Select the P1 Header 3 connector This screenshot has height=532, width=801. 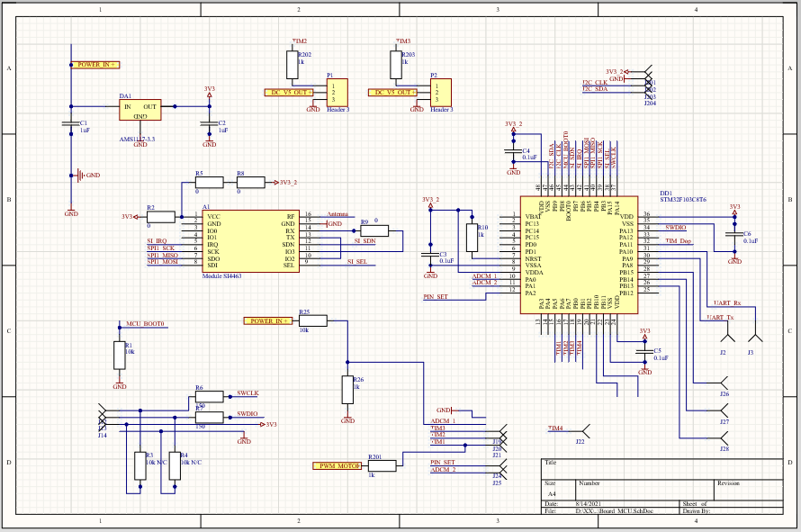pos(337,93)
